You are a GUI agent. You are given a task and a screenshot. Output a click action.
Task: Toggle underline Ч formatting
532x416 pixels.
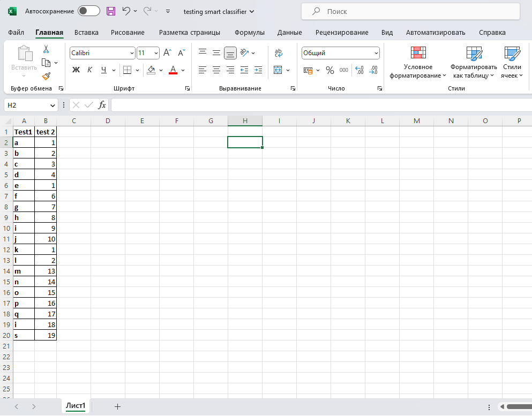(104, 70)
